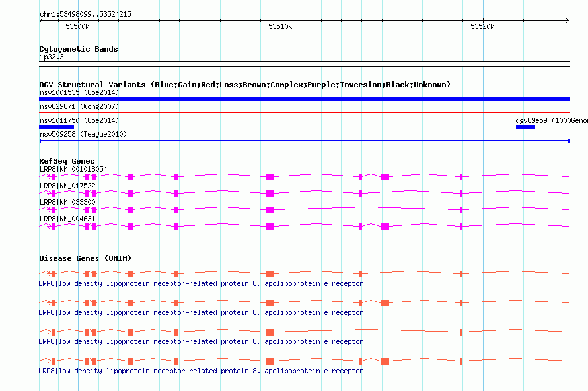Select the DGV Structural Variants track title
The image size is (588, 391).
[x=244, y=85]
